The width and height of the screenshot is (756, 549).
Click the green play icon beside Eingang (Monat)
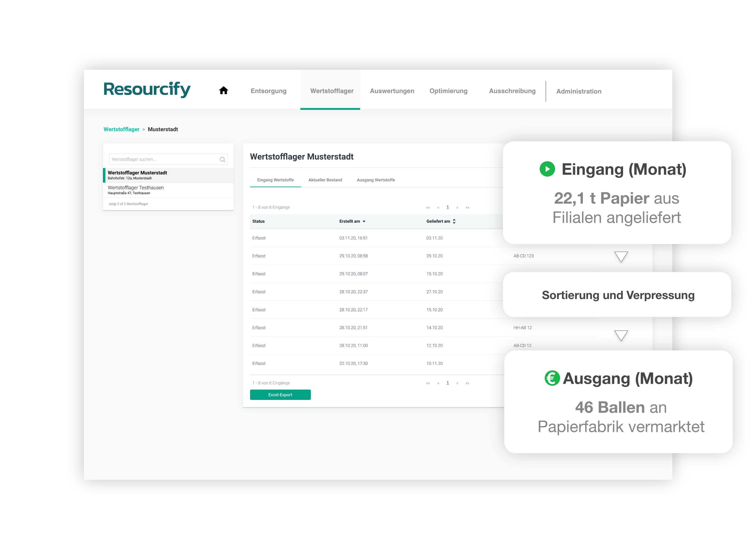547,169
